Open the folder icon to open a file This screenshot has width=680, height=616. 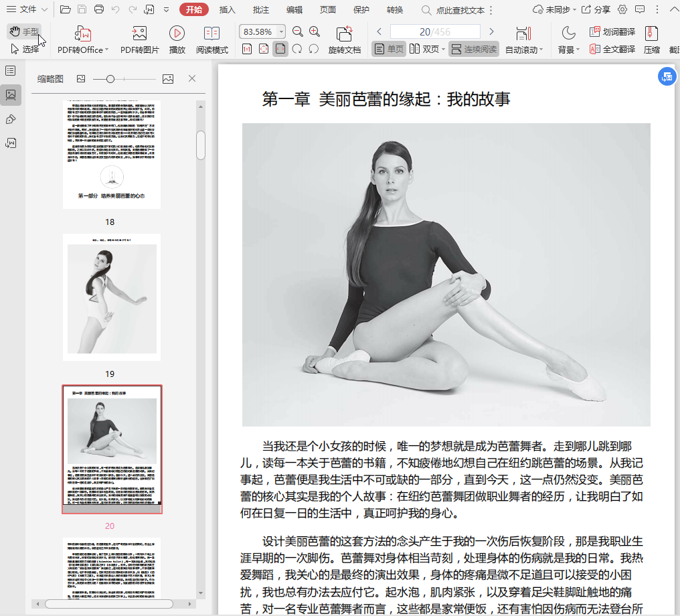[66, 9]
